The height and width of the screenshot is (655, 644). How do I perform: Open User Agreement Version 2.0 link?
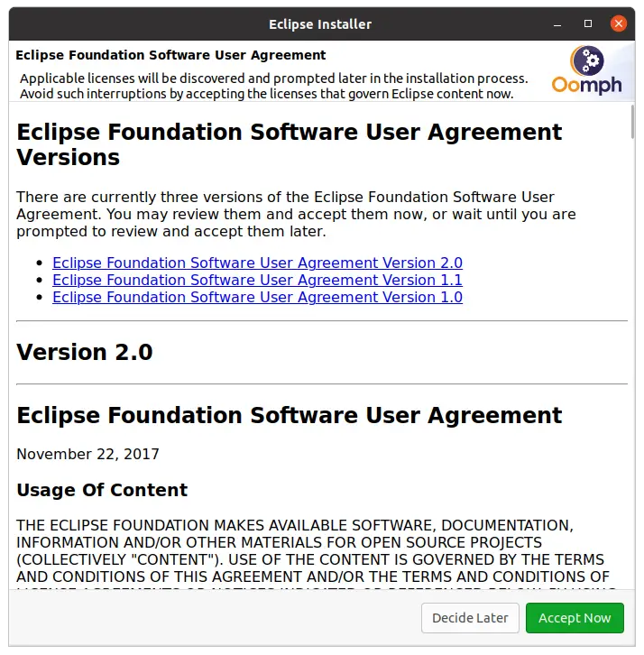tap(257, 263)
